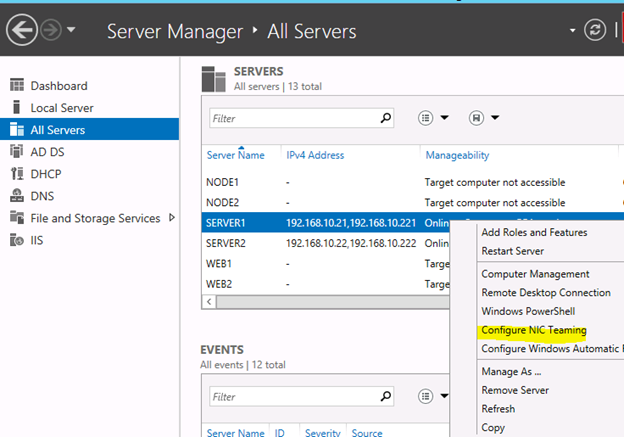Select Local Server in the sidebar

(62, 108)
